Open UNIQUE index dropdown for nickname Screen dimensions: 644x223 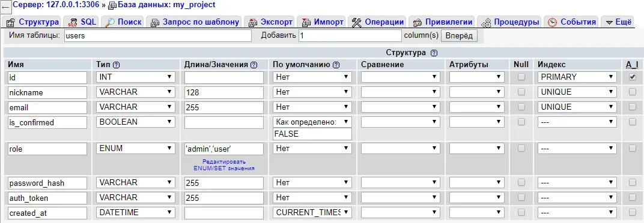pos(577,92)
